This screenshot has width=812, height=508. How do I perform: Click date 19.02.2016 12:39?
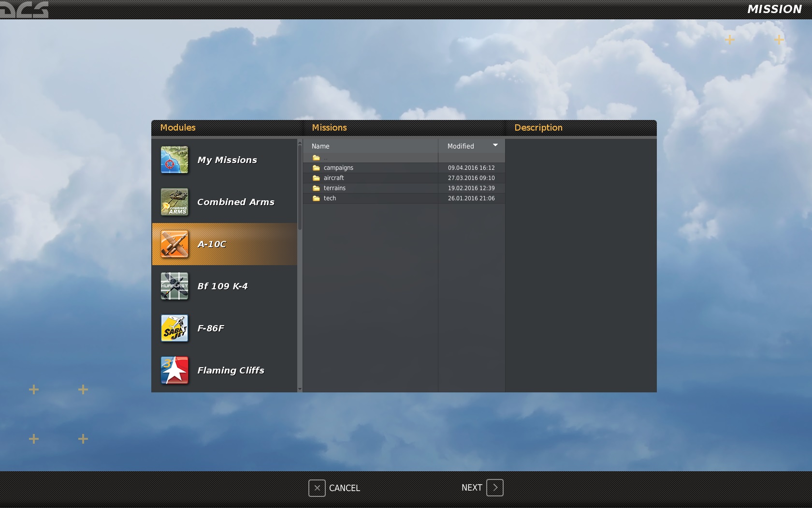[x=471, y=188]
